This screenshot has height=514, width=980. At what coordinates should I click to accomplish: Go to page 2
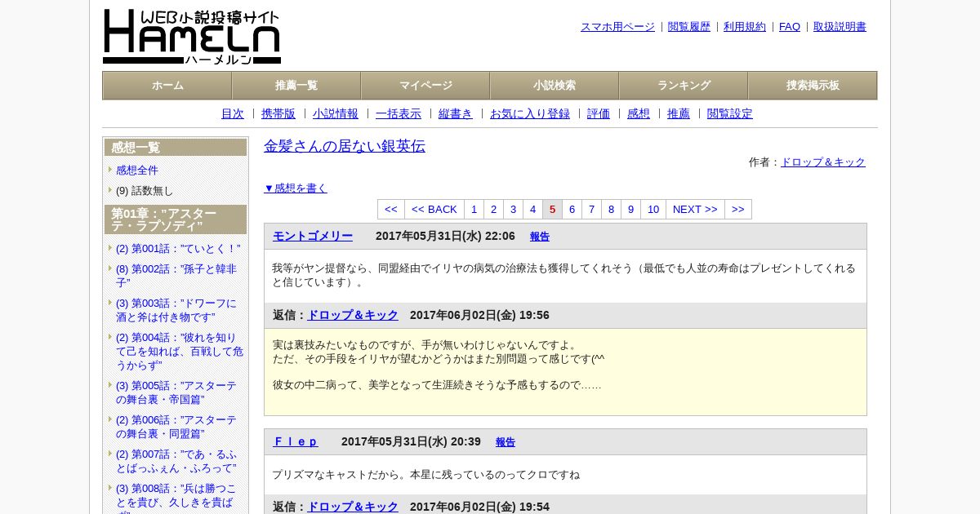pyautogui.click(x=493, y=209)
